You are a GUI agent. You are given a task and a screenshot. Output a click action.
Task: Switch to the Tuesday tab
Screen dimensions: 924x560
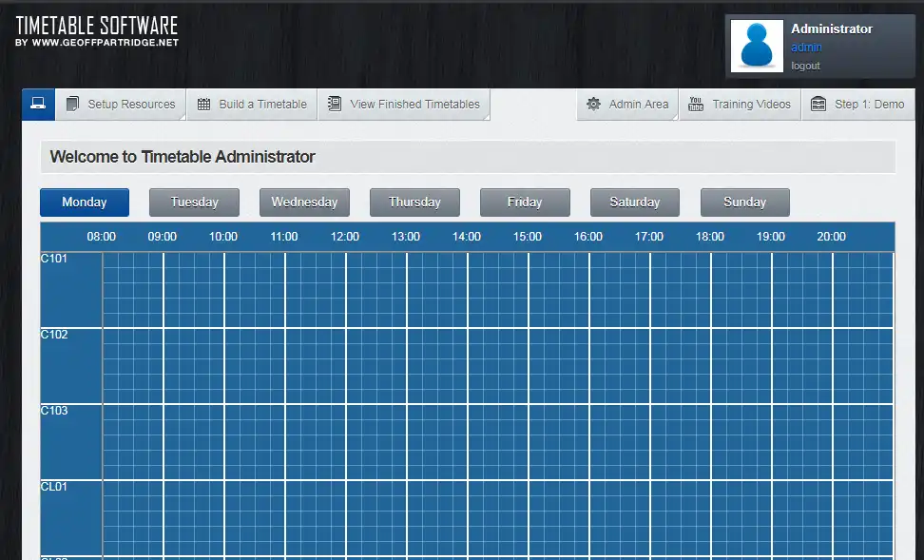coord(194,202)
